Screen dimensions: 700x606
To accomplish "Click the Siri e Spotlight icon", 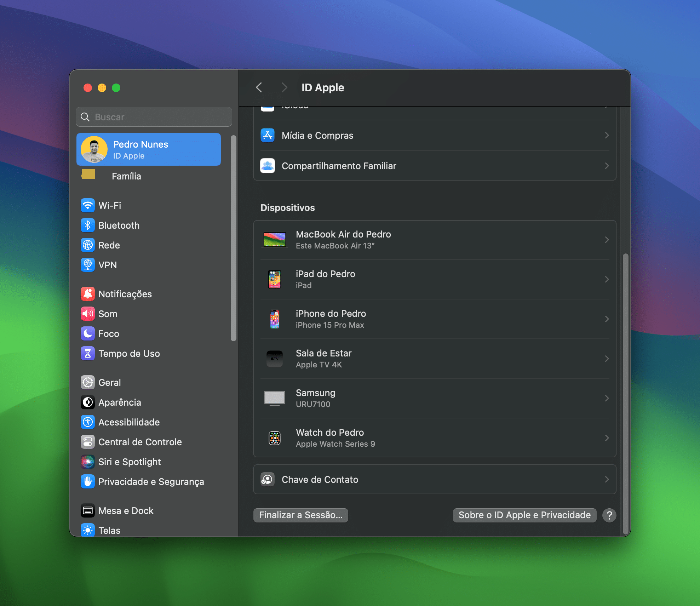I will click(88, 462).
